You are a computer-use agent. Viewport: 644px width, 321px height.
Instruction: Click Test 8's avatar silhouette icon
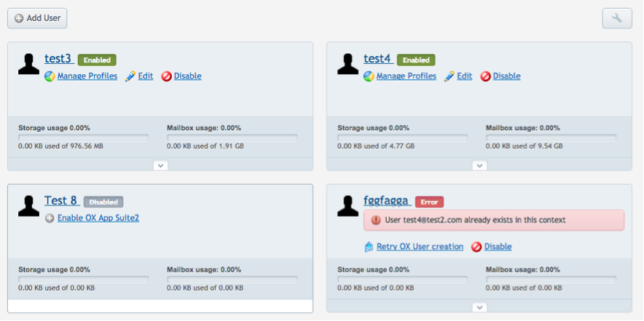tap(28, 206)
